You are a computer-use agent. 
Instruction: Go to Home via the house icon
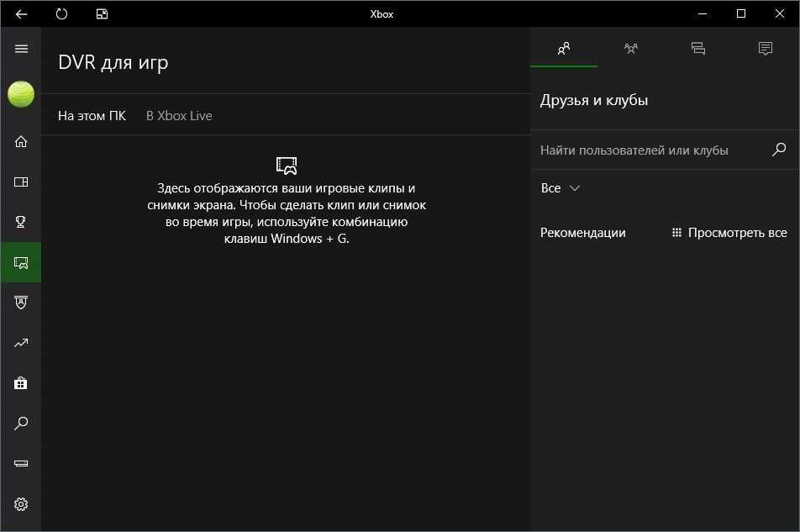[x=21, y=141]
